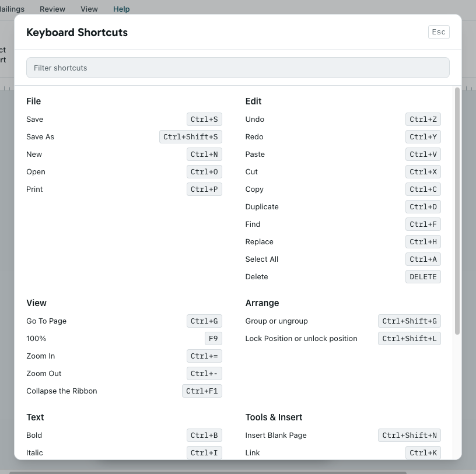The width and height of the screenshot is (476, 474).
Task: Click the Zoom In shortcut label
Action: point(41,356)
